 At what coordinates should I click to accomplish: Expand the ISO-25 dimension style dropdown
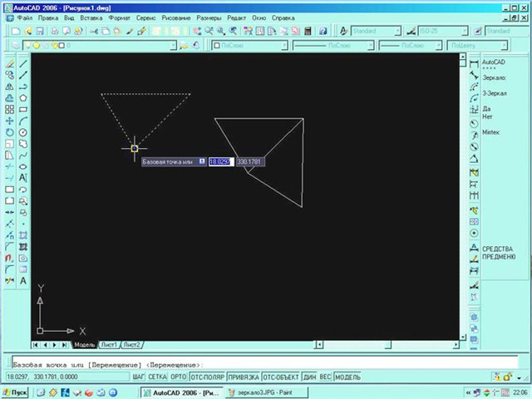coord(441,31)
